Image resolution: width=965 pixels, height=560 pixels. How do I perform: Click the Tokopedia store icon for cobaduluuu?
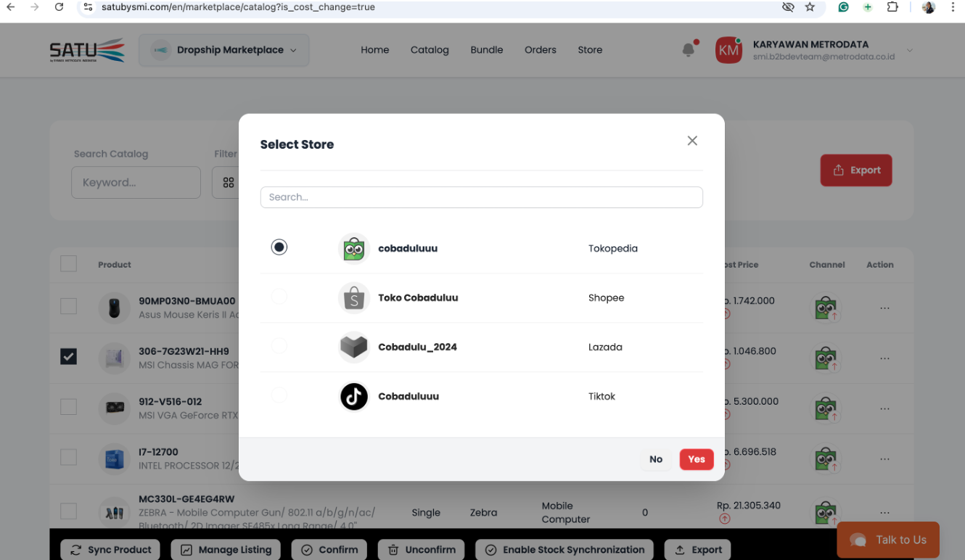(353, 249)
